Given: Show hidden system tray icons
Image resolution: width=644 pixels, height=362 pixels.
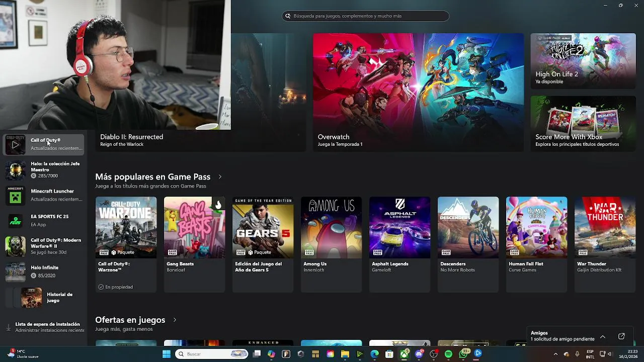Looking at the screenshot, I should (555, 354).
